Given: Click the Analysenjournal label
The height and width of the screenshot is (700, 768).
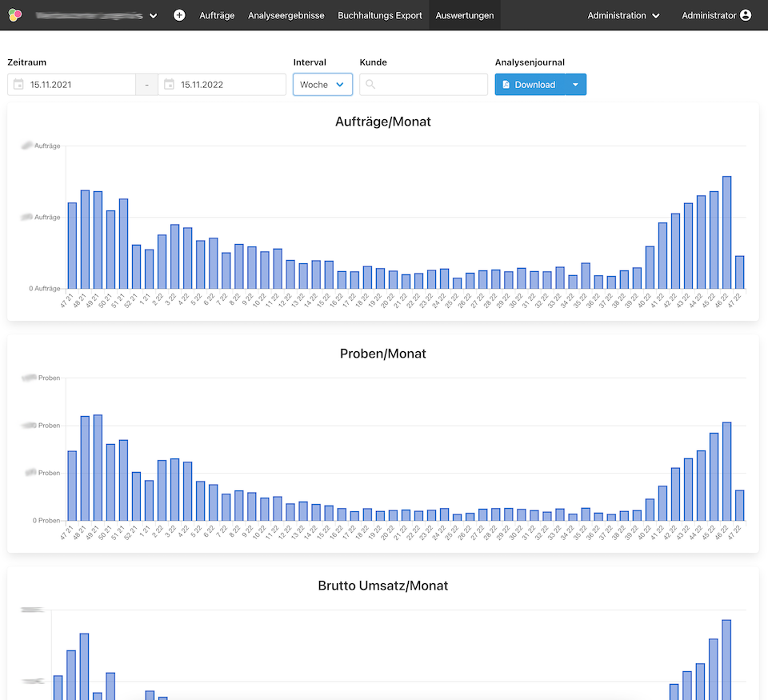Looking at the screenshot, I should (x=530, y=62).
